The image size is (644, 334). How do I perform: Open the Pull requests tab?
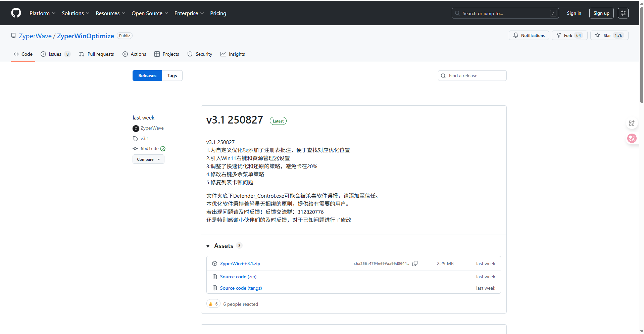pos(96,54)
